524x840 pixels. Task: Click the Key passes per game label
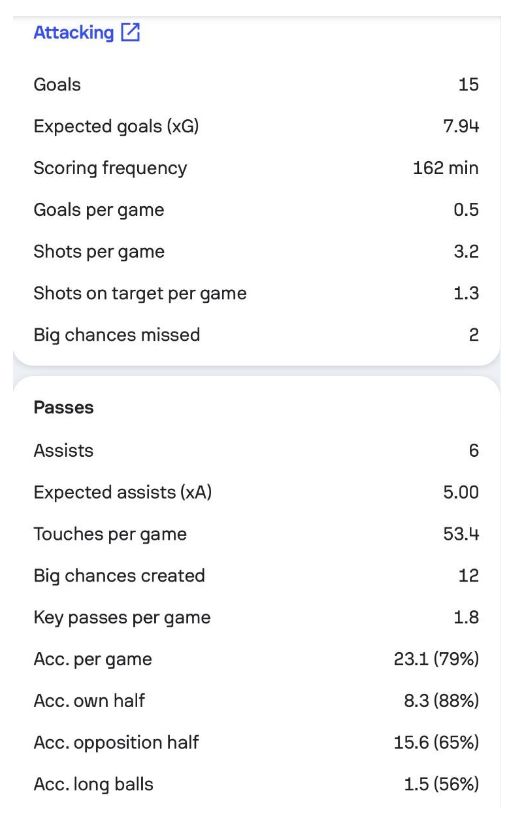point(122,618)
